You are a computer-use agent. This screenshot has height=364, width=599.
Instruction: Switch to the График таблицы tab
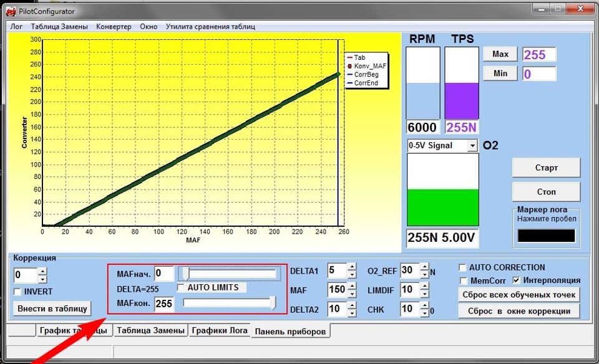point(74,330)
